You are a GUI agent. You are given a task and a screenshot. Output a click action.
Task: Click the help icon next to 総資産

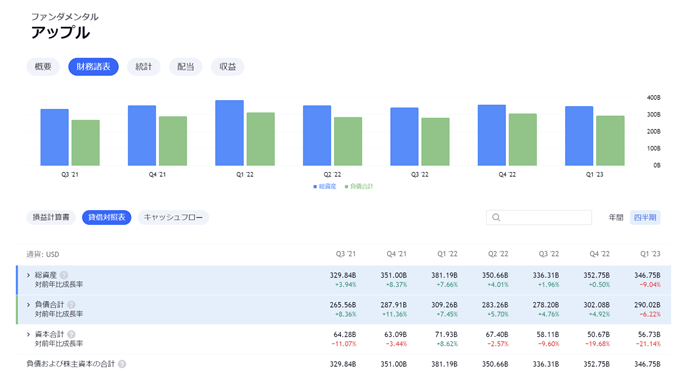pyautogui.click(x=64, y=275)
